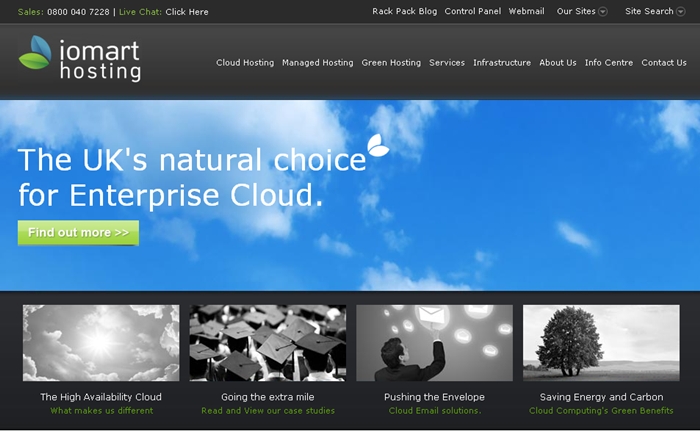Select Services in the navigation bar
700x431 pixels.
(x=447, y=63)
